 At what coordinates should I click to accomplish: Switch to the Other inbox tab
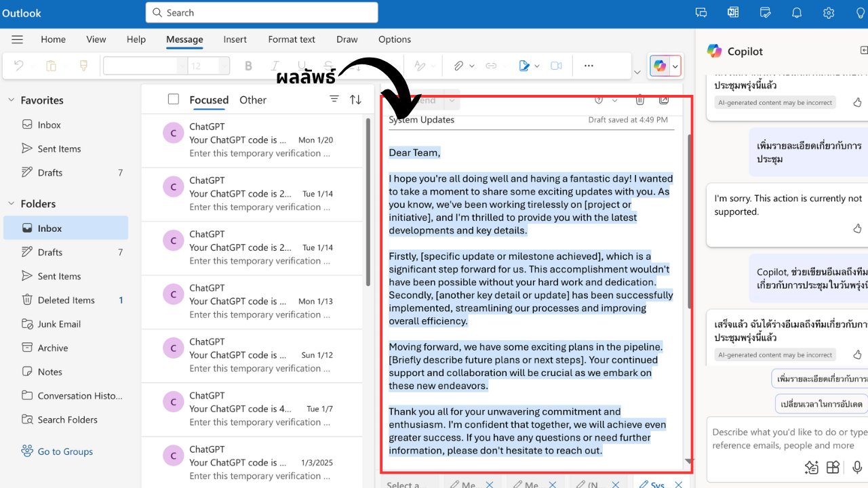(252, 100)
